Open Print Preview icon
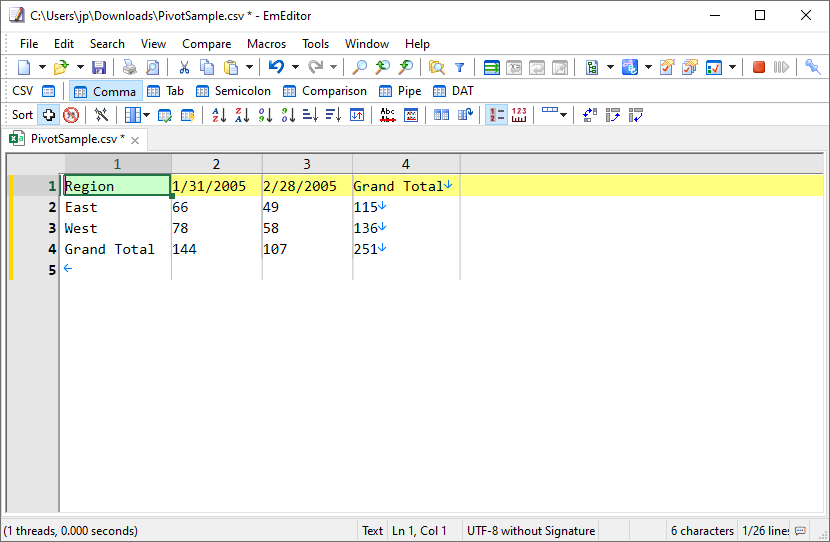This screenshot has width=830, height=542. 152,67
